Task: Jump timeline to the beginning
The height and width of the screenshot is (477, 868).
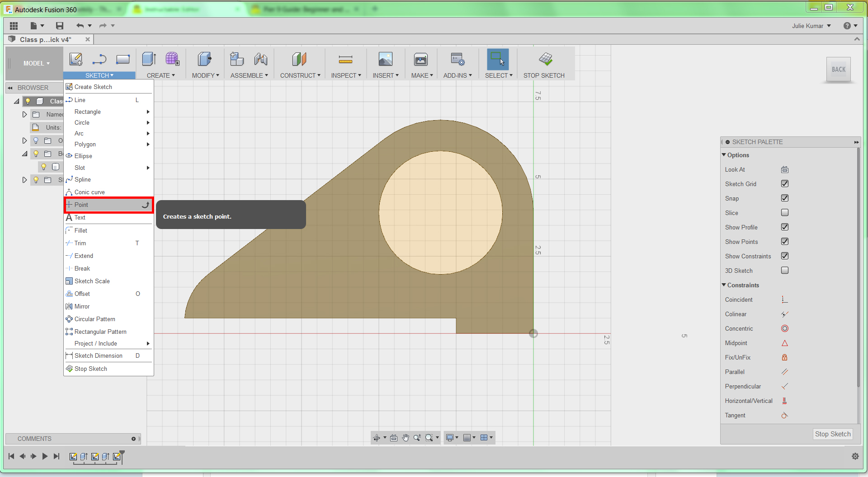Action: coord(11,456)
